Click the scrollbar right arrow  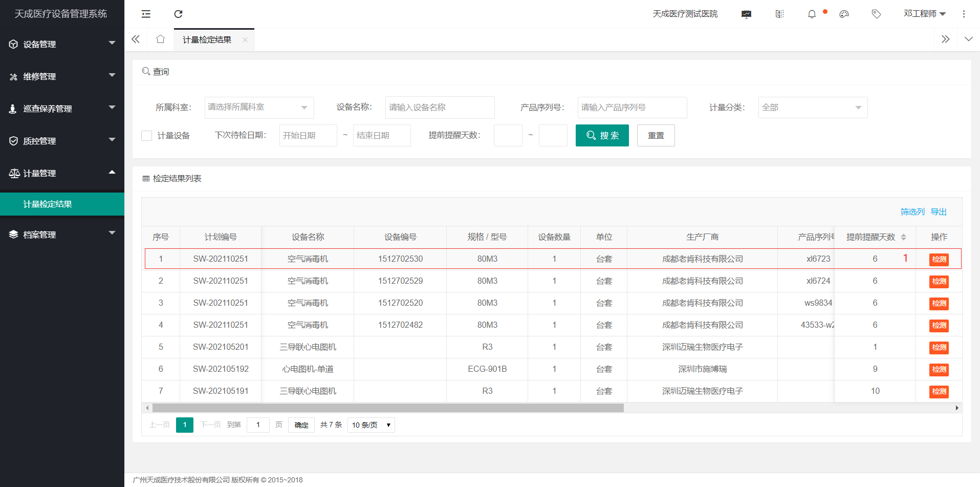(x=957, y=408)
